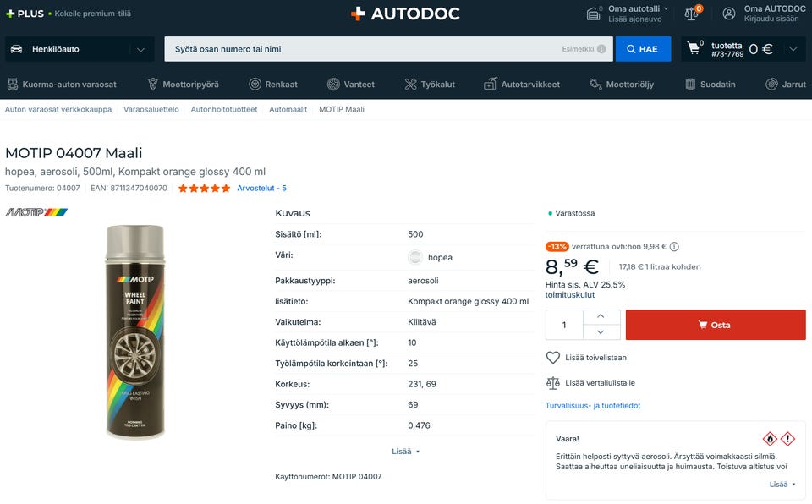This screenshot has width=812, height=504.
Task: Increase quantity with the up arrow
Action: tap(601, 316)
